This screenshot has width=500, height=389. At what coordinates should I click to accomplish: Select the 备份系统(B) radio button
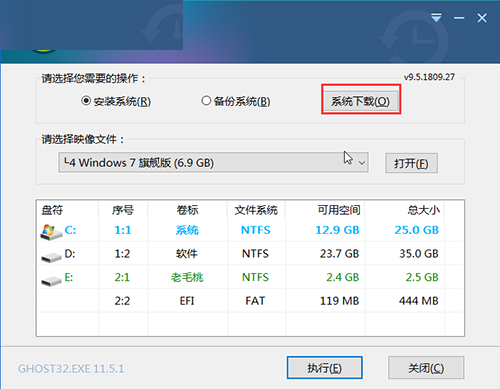coord(206,101)
